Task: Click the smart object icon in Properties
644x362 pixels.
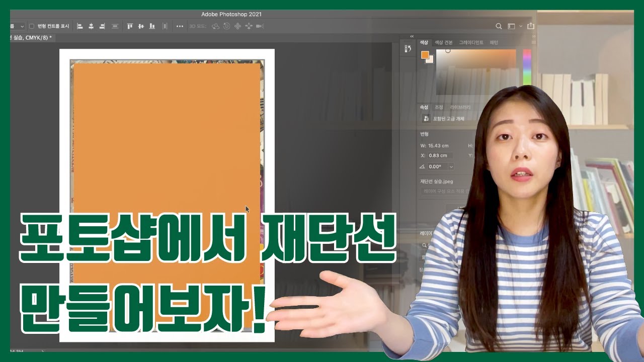Action: 427,119
